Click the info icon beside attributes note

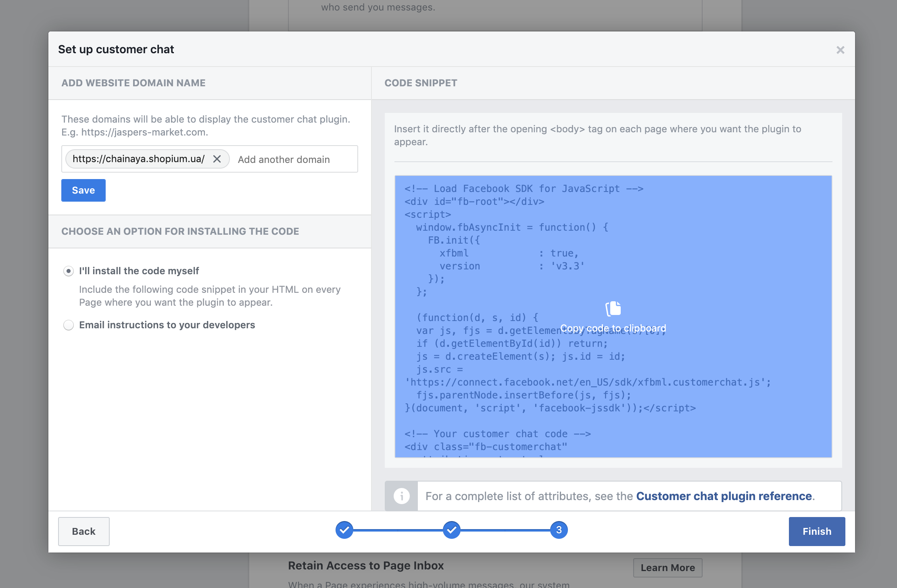click(401, 496)
